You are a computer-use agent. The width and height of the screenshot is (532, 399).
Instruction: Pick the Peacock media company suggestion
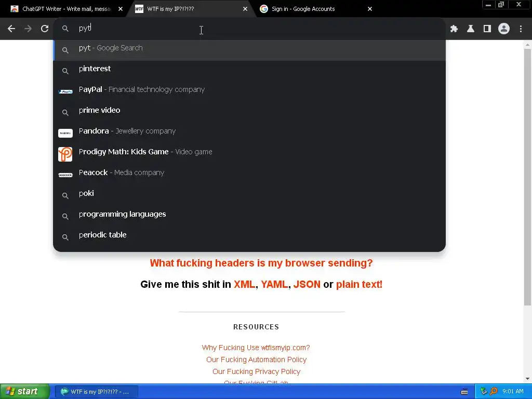249,175
